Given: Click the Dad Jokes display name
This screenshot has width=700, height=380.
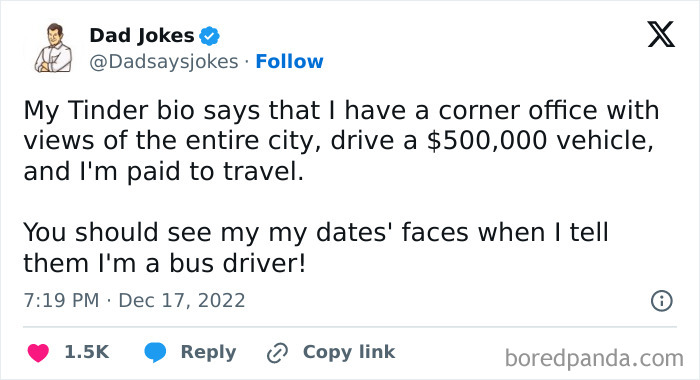Looking at the screenshot, I should pyautogui.click(x=142, y=35).
